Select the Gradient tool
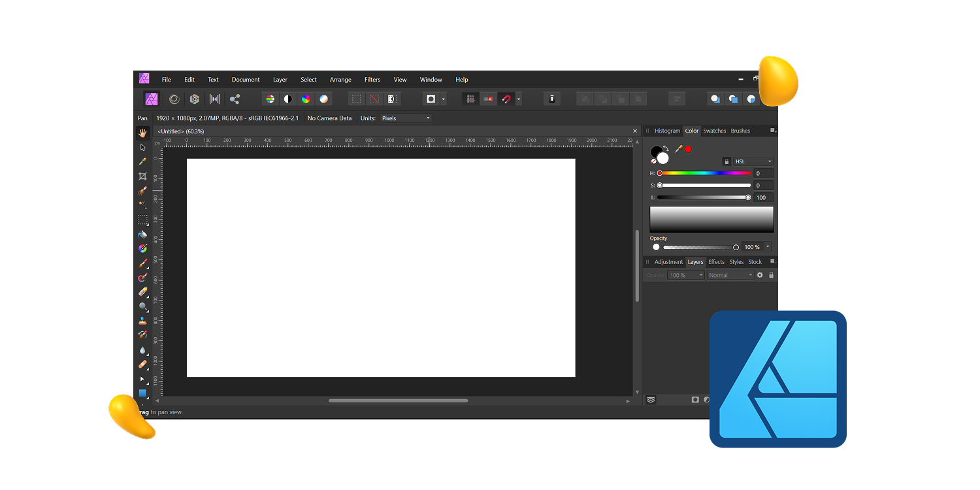The height and width of the screenshot is (490, 980). coord(142,248)
